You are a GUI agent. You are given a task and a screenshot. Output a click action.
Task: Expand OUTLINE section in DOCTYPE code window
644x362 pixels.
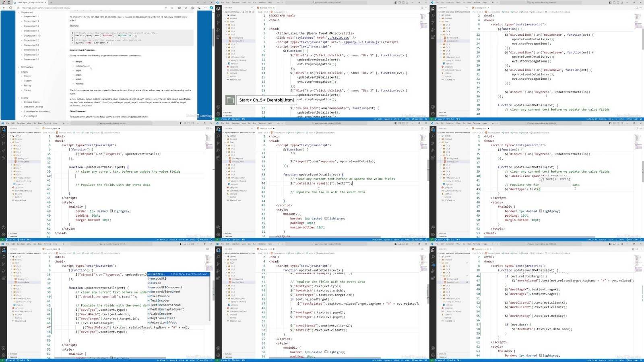point(228,112)
